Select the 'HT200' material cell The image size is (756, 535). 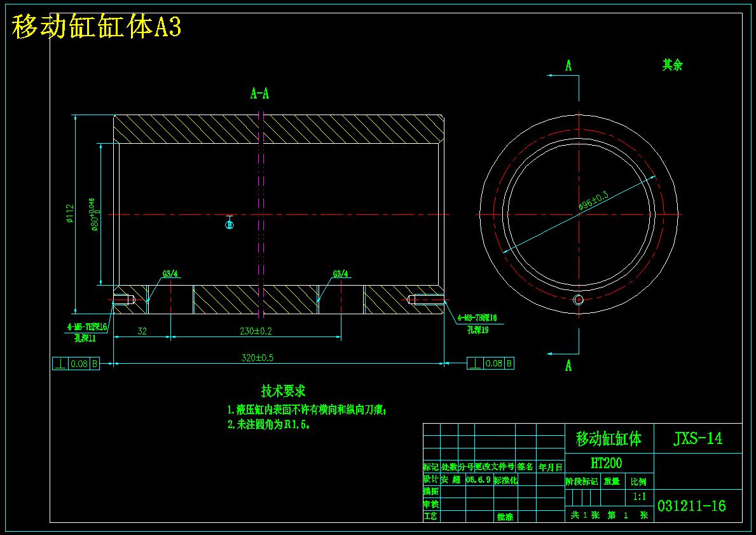607,464
